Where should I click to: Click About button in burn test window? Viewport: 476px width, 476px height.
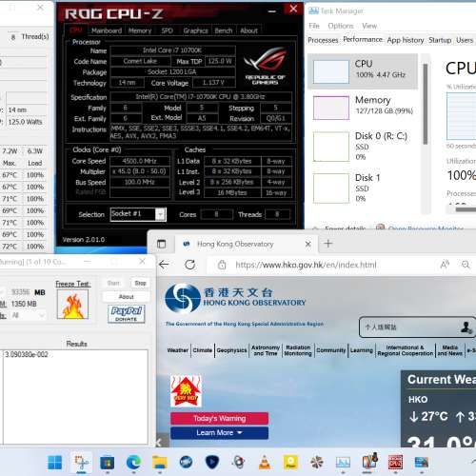126,297
